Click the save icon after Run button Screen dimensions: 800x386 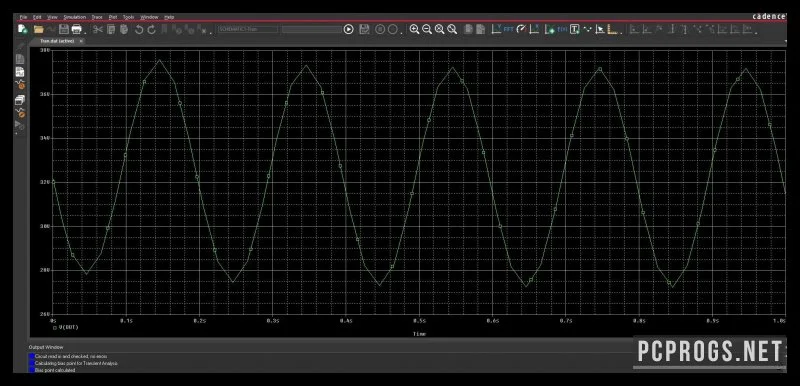coord(364,29)
